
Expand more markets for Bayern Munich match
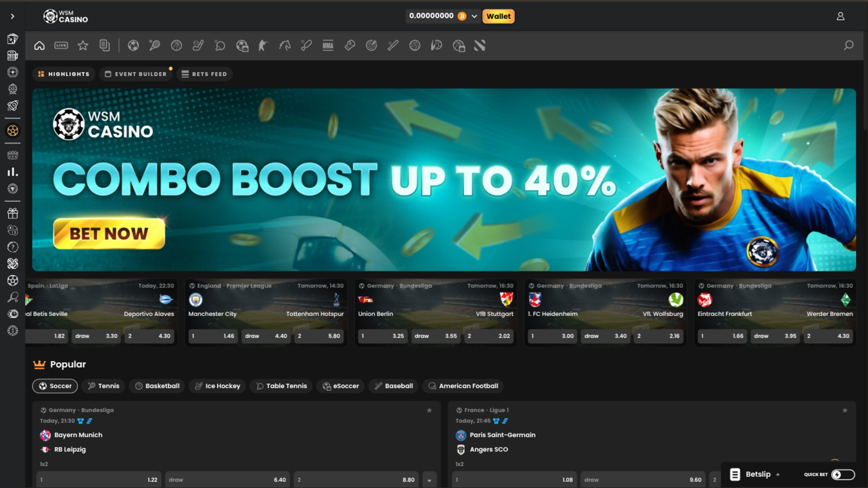point(429,480)
